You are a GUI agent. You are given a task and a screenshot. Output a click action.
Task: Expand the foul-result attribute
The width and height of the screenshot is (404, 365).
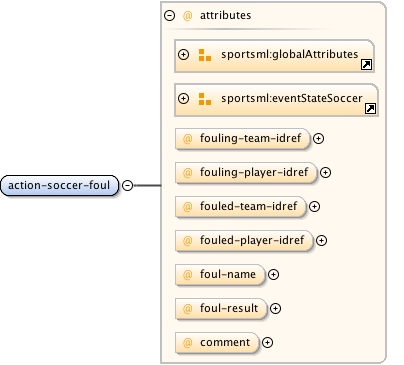(x=275, y=309)
